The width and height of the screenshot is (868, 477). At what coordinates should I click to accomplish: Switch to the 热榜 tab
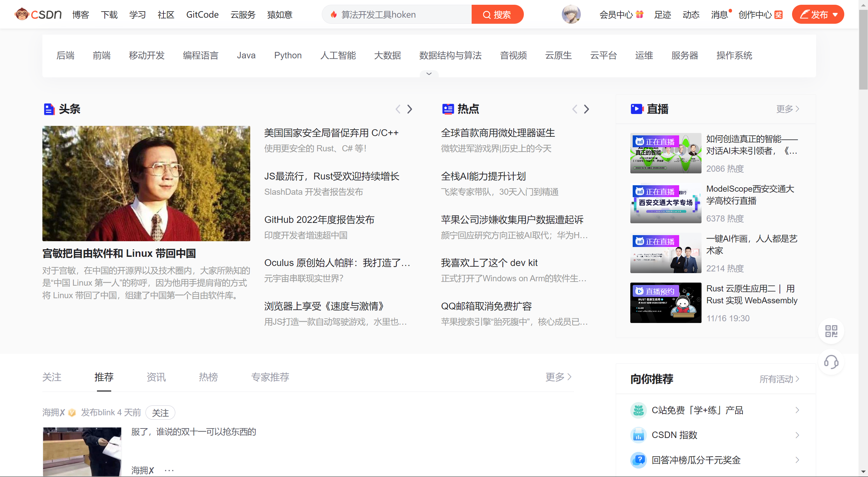coord(208,377)
